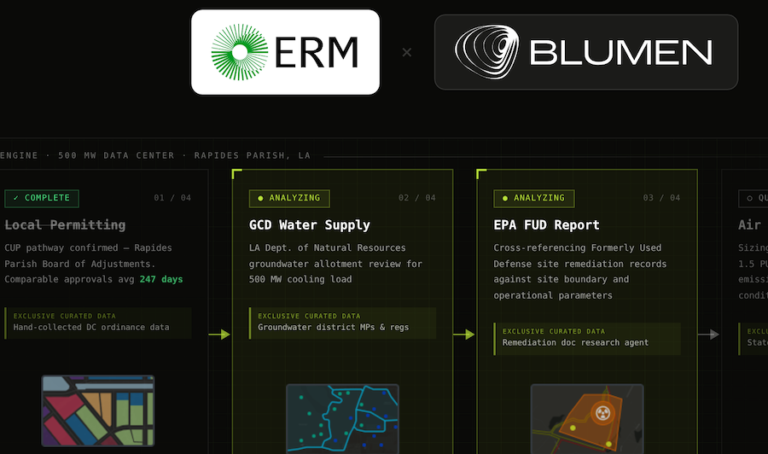Click arrow between Local Permitting and GCD
The image size is (768, 454).
(x=219, y=335)
